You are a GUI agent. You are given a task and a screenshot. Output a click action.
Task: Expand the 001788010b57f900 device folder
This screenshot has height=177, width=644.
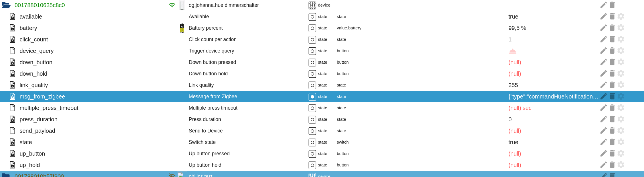6,175
